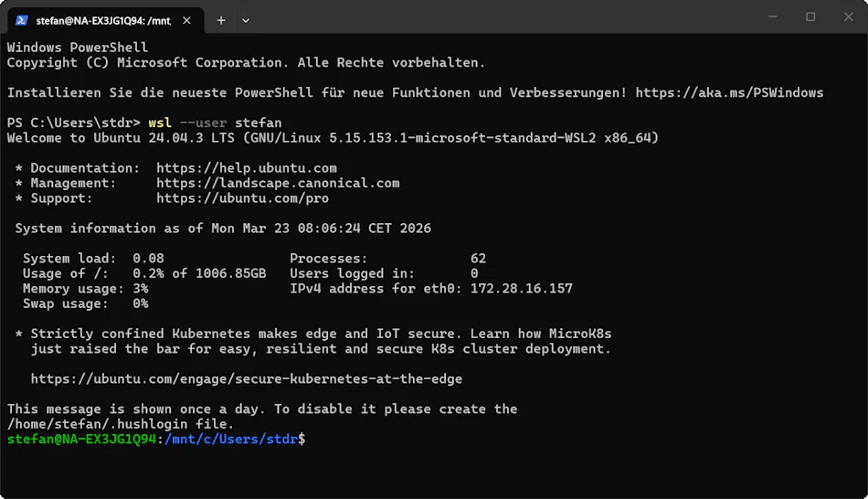This screenshot has width=868, height=499.
Task: Click the blue /mnt/c/Users/stdr prompt path
Action: [230, 440]
